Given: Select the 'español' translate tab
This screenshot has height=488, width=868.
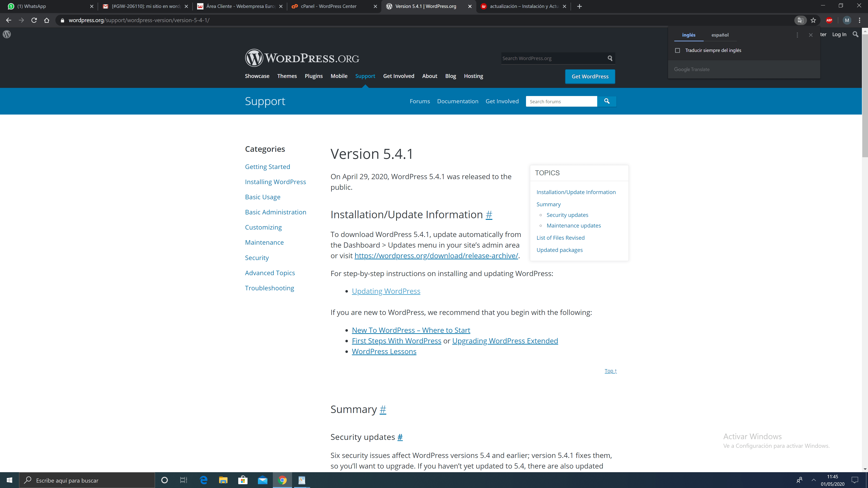Looking at the screenshot, I should pyautogui.click(x=720, y=35).
